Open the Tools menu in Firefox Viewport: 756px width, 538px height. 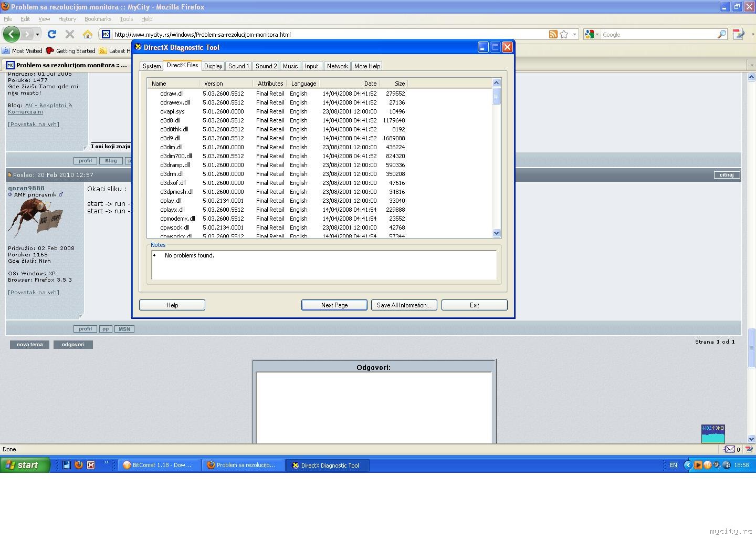tap(127, 19)
